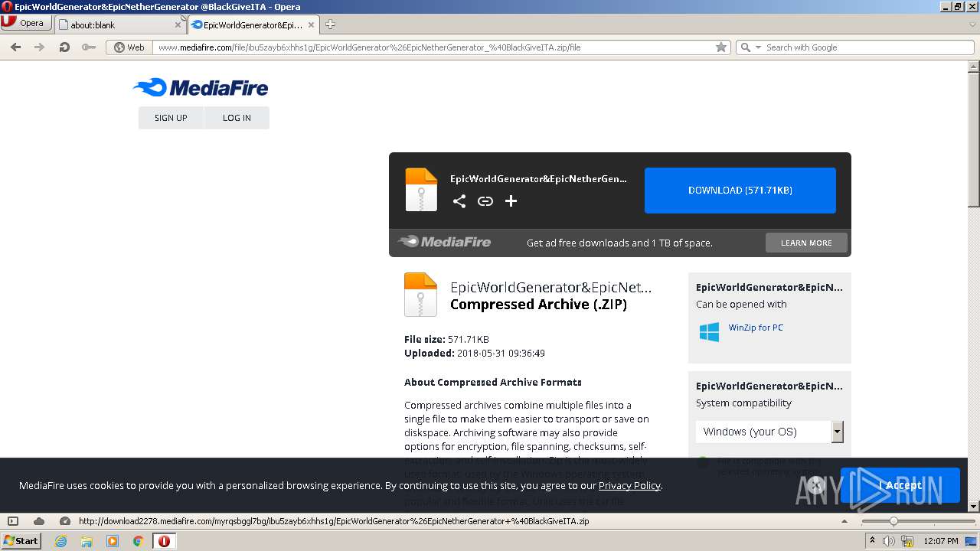The height and width of the screenshot is (551, 980).
Task: Reload the current page
Action: [x=64, y=47]
